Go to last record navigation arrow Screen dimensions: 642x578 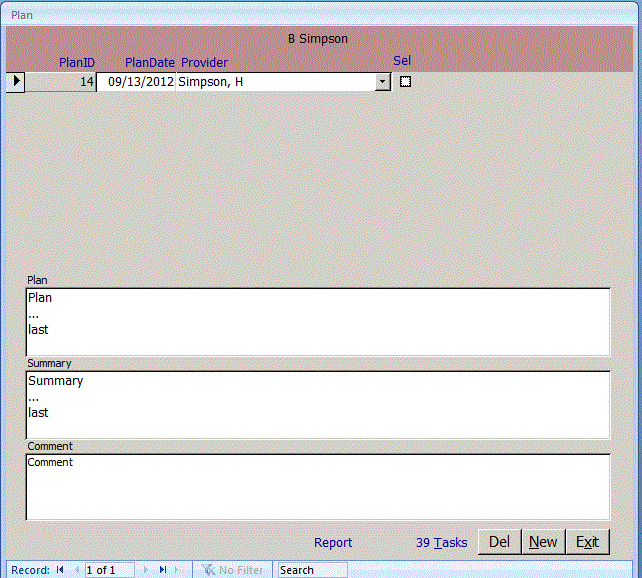click(x=163, y=569)
